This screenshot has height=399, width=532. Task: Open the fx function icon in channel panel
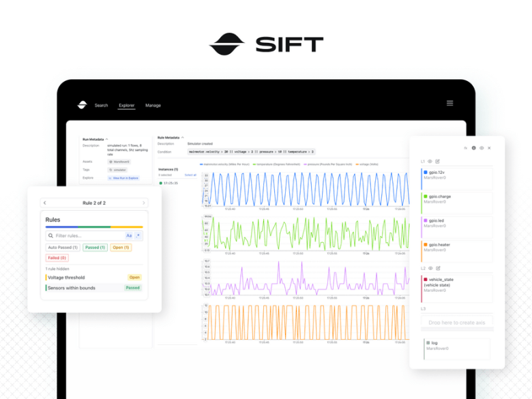[465, 148]
